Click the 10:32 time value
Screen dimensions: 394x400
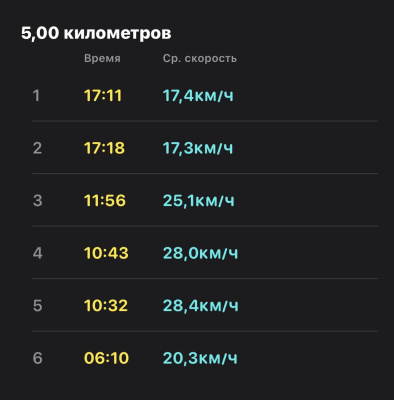click(106, 306)
